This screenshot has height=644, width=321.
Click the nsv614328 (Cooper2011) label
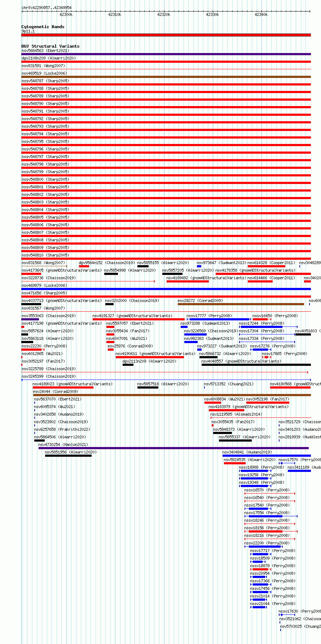pos(271,263)
